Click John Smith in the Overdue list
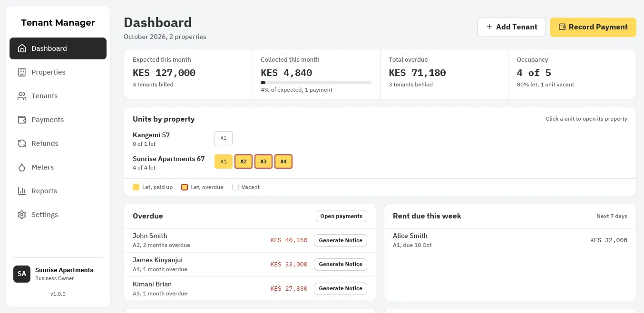This screenshot has width=644, height=313. 150,236
